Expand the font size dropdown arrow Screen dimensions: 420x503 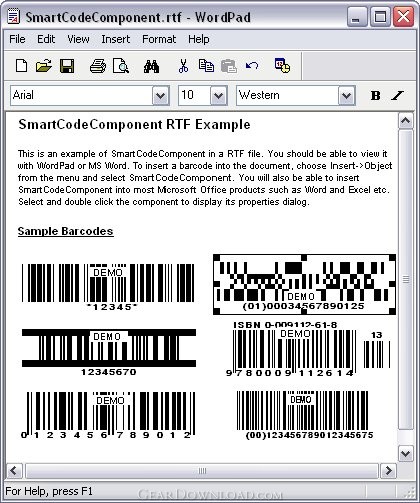pyautogui.click(x=218, y=96)
